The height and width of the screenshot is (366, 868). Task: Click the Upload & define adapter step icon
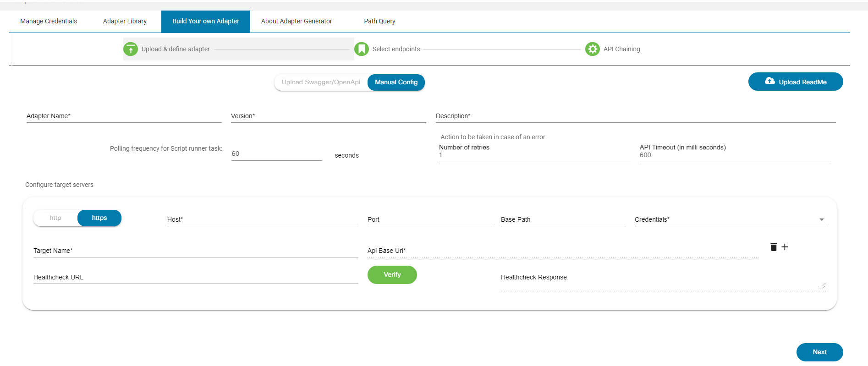[131, 49]
